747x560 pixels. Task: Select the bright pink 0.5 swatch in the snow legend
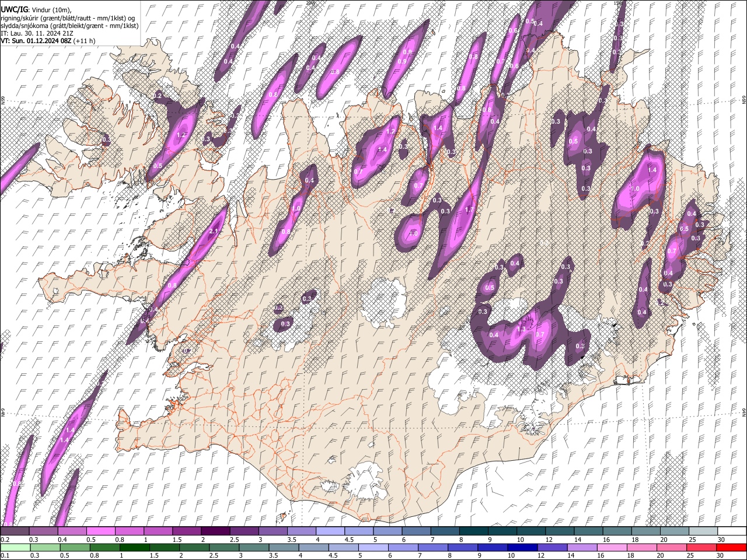[100, 531]
